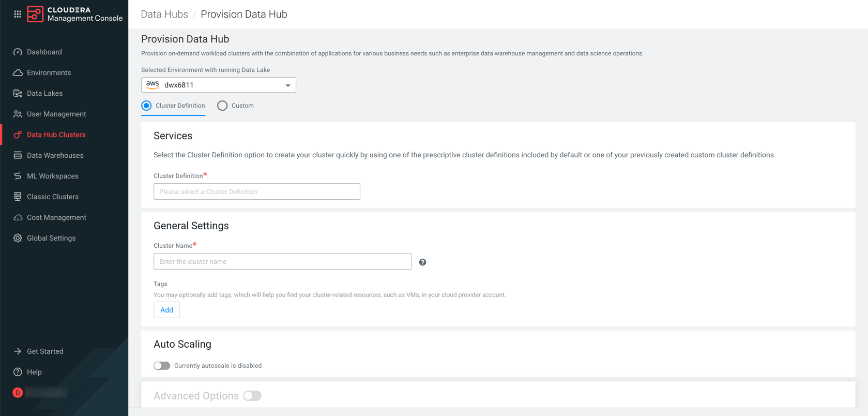Open the app grid launcher icon
Viewport: 868px width, 416px height.
pyautogui.click(x=18, y=14)
